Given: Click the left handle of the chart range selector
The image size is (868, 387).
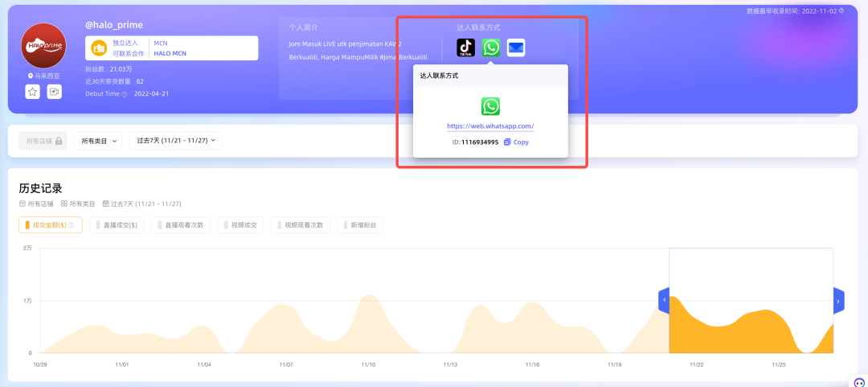Looking at the screenshot, I should (x=664, y=301).
